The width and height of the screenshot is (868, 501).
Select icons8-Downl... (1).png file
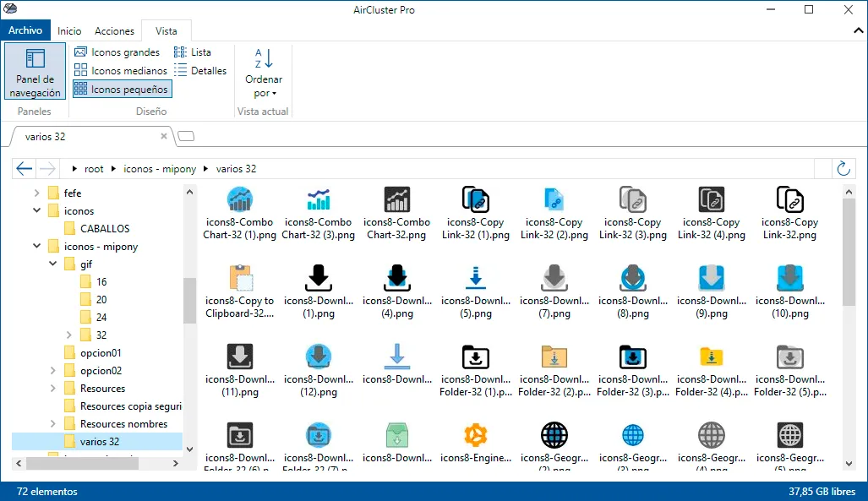319,292
